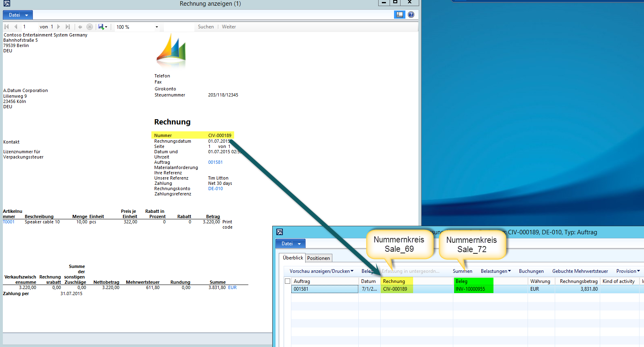Go to the first report page
Viewport: 644px width, 347px height.
[x=6, y=27]
